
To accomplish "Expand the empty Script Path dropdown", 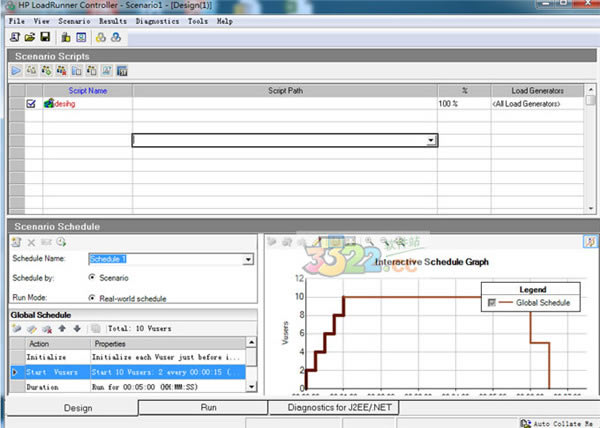I will tap(430, 141).
